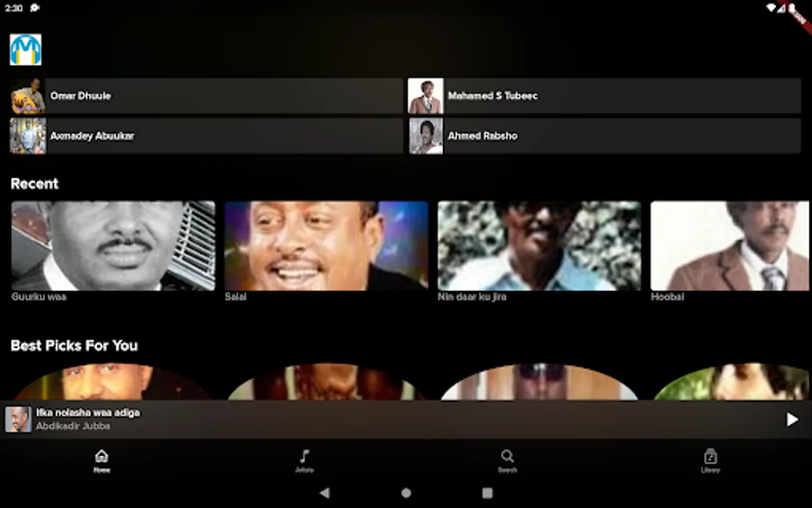Screen dimensions: 812x508
Task: Open the Axmadey Abuukar artist tile
Action: coord(206,135)
